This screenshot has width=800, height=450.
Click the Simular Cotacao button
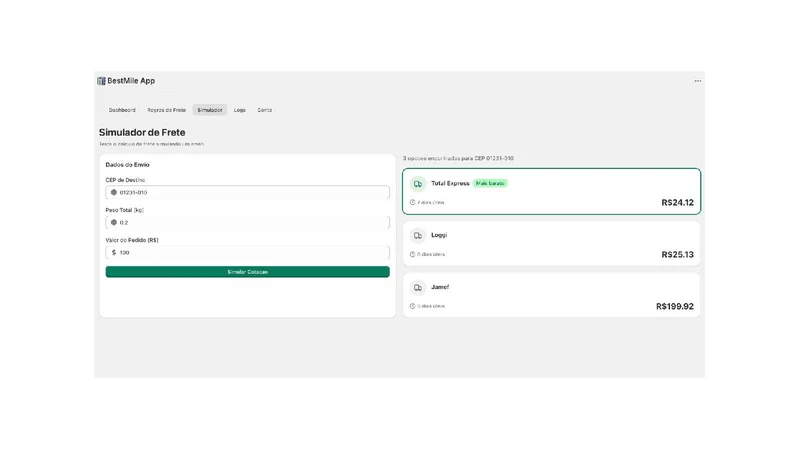(247, 272)
